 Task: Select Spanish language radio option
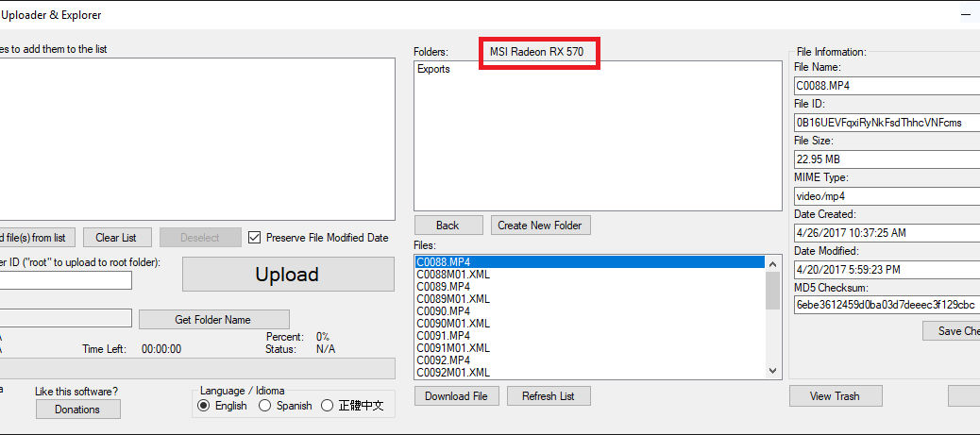(265, 406)
